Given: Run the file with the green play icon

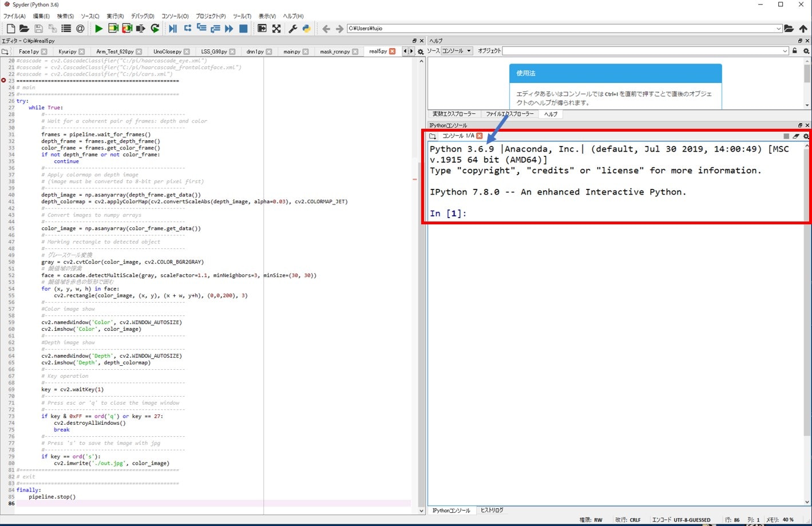Looking at the screenshot, I should [99, 29].
